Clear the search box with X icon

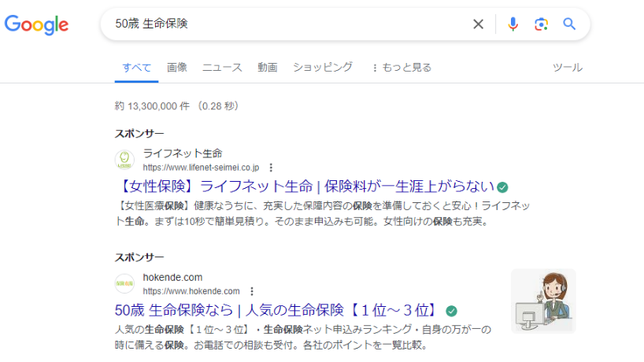(x=478, y=24)
